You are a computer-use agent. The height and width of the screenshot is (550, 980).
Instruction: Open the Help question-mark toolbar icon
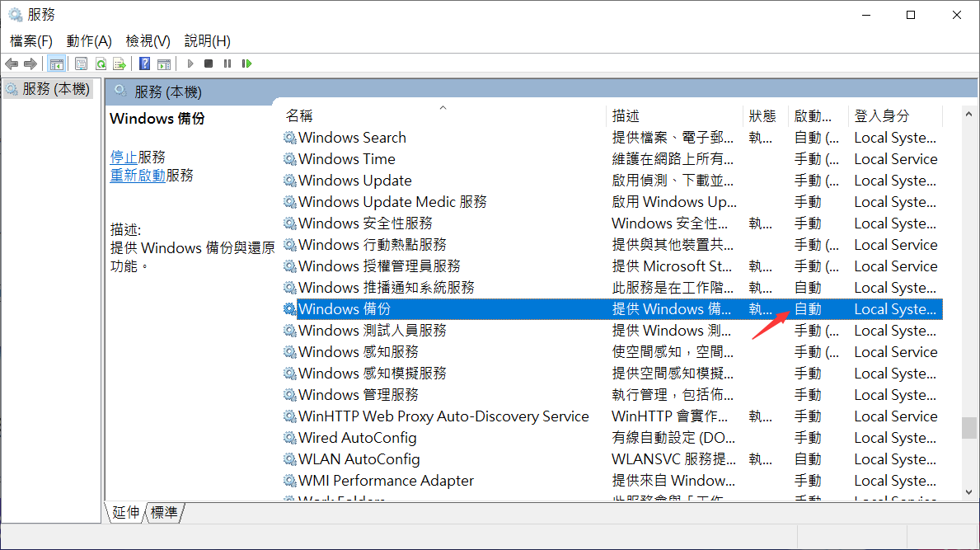144,63
